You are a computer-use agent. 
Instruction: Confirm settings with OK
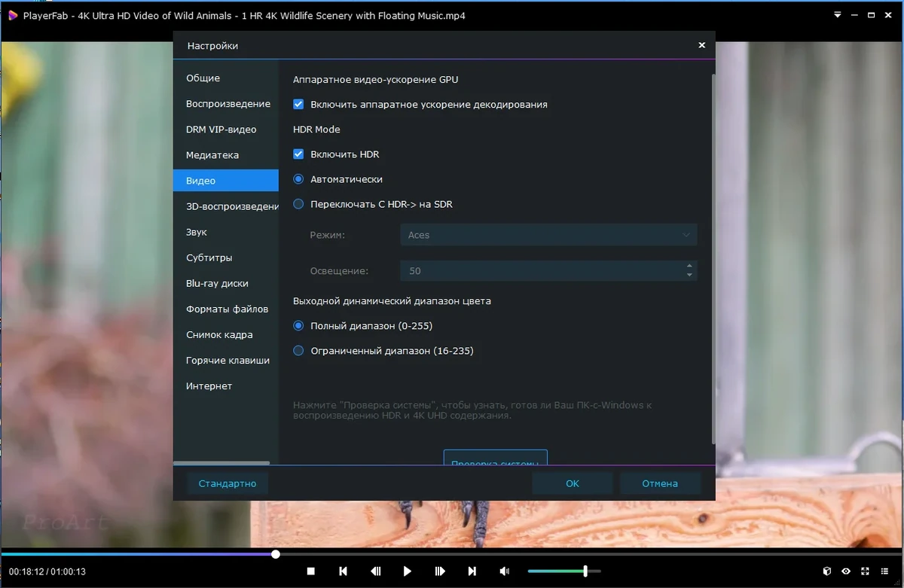[573, 483]
